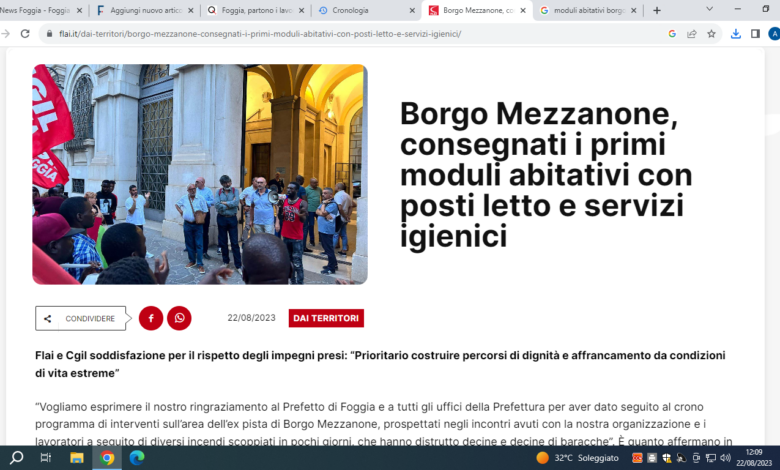
Task: Share the article on Facebook
Action: point(151,318)
